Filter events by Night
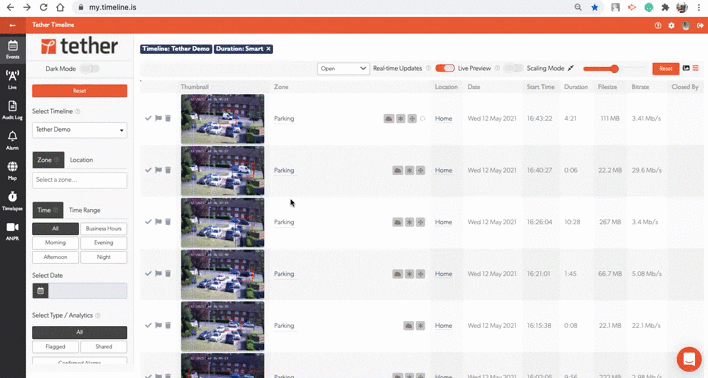The width and height of the screenshot is (708, 378). click(103, 257)
